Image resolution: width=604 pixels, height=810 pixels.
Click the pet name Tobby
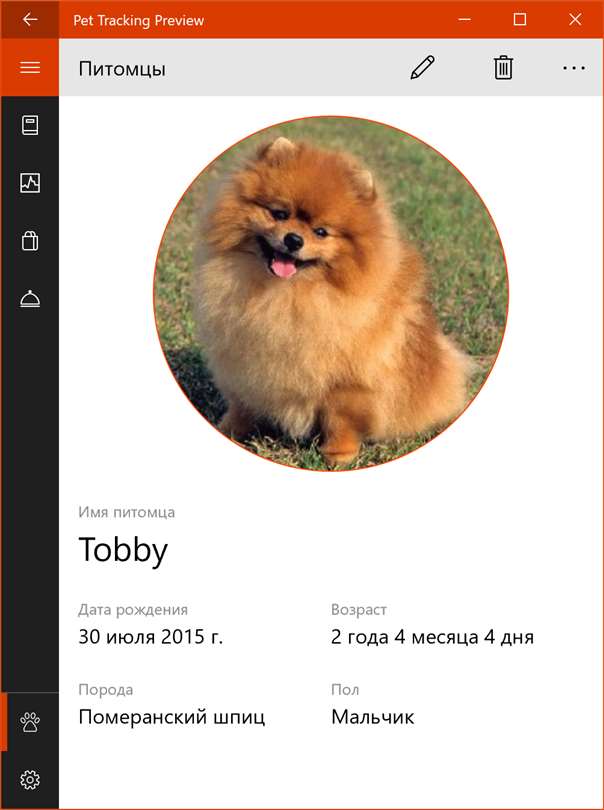tap(123, 551)
